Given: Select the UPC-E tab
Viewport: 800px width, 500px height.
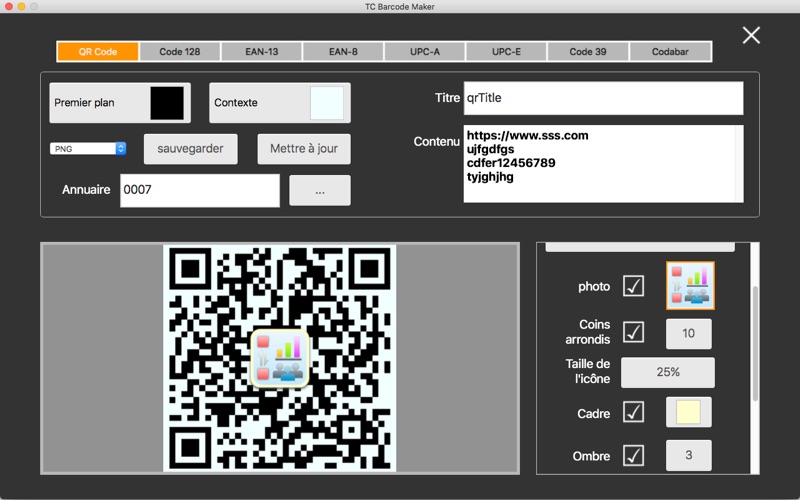Looking at the screenshot, I should point(506,52).
